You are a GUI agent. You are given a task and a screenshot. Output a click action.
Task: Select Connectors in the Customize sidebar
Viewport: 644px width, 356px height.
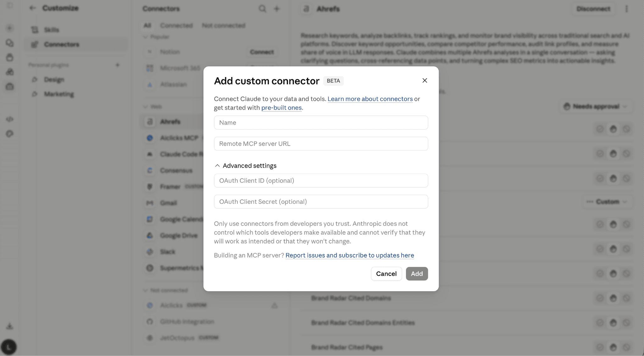pos(76,44)
